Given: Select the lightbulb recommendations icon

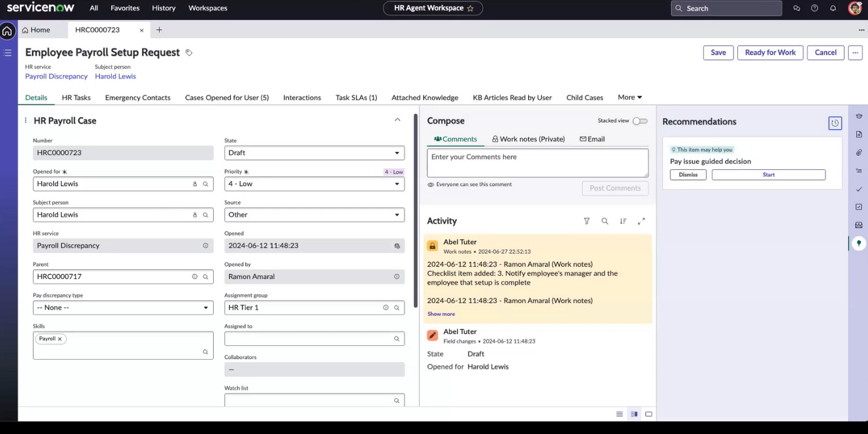Looking at the screenshot, I should point(859,243).
